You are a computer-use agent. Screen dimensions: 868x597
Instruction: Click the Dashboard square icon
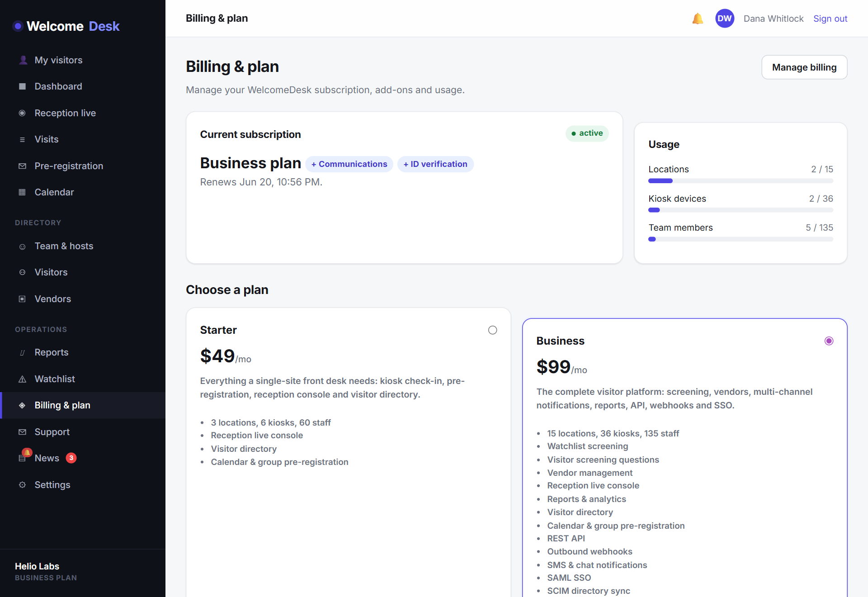pyautogui.click(x=22, y=86)
